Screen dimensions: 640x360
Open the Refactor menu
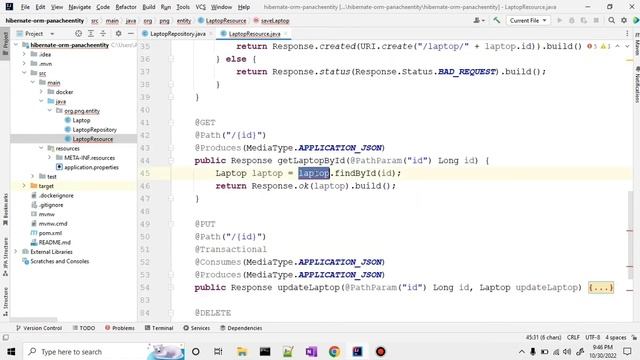(x=126, y=7)
